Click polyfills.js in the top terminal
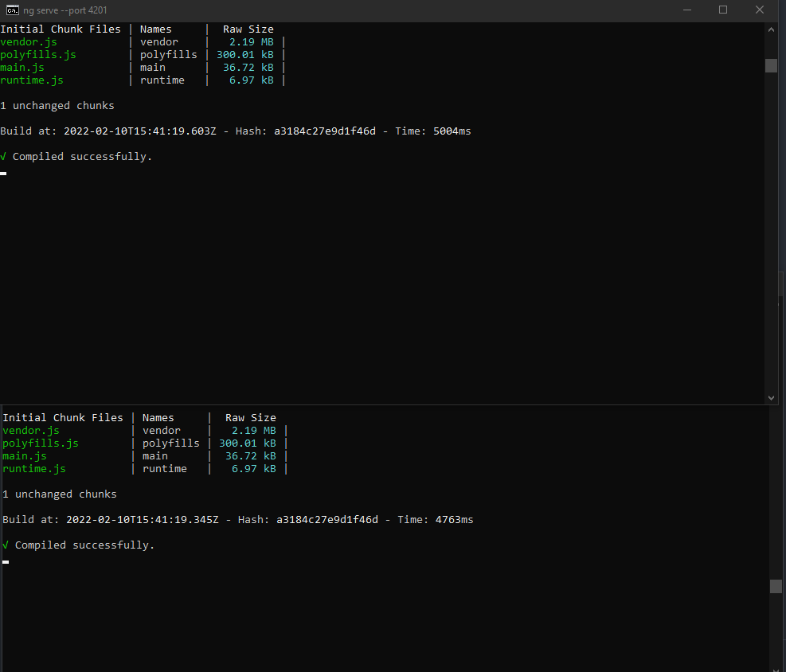The height and width of the screenshot is (672, 786). [38, 55]
